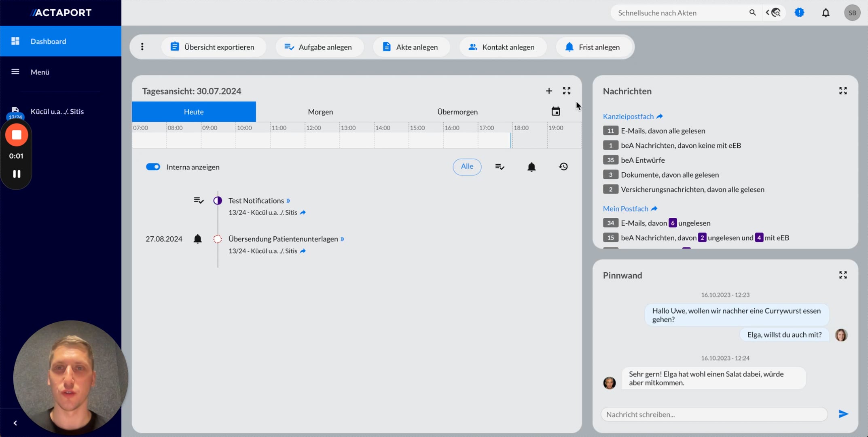
Task: Click the Frist anlegen button
Action: coord(593,47)
